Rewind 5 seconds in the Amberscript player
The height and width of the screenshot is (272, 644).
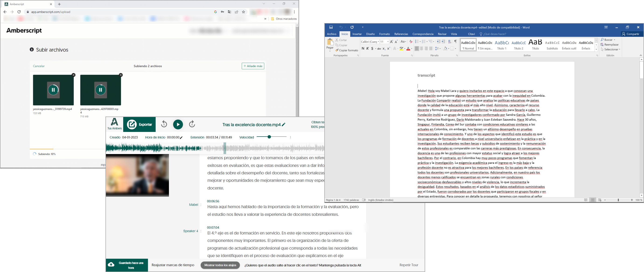pos(164,124)
